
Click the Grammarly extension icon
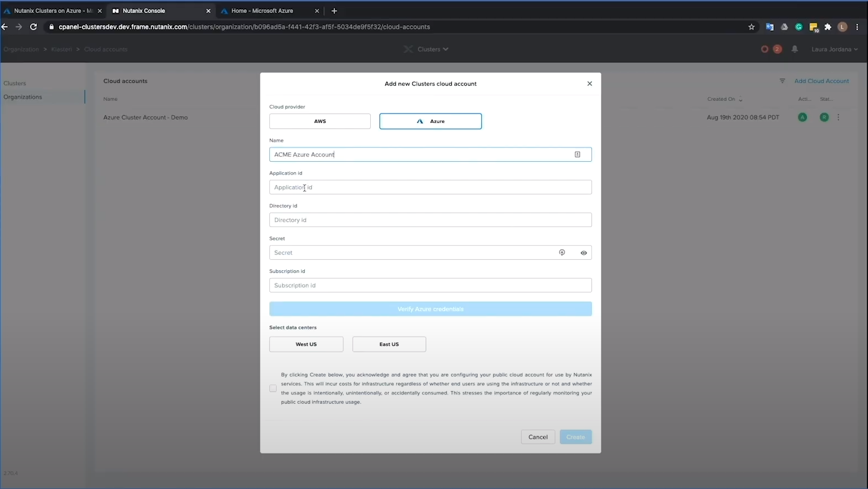pos(799,27)
